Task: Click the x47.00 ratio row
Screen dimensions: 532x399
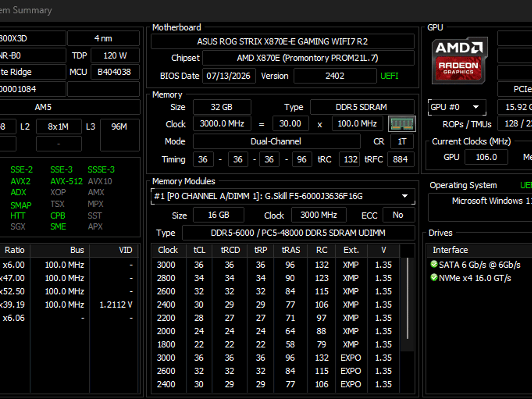Action: [x=69, y=278]
